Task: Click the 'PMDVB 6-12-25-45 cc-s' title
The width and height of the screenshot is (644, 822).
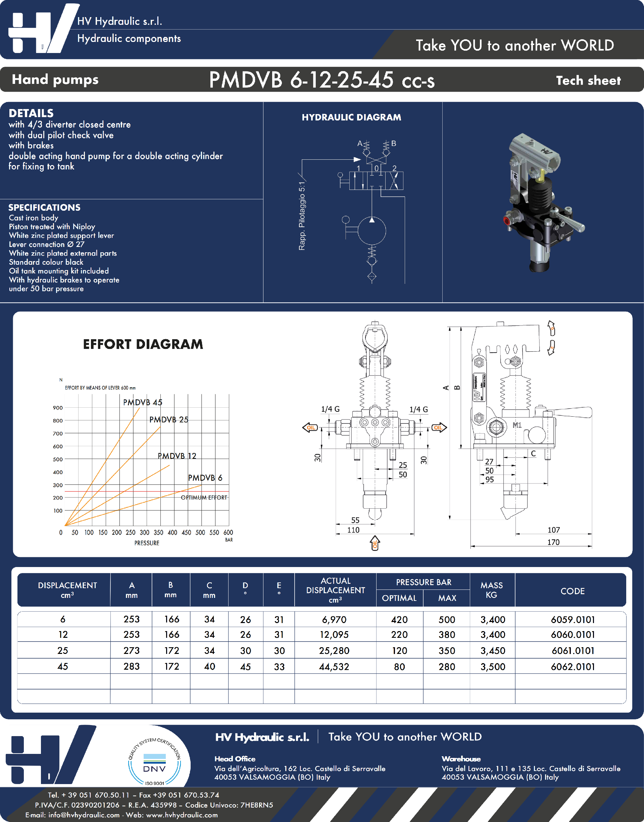Action: [x=321, y=80]
